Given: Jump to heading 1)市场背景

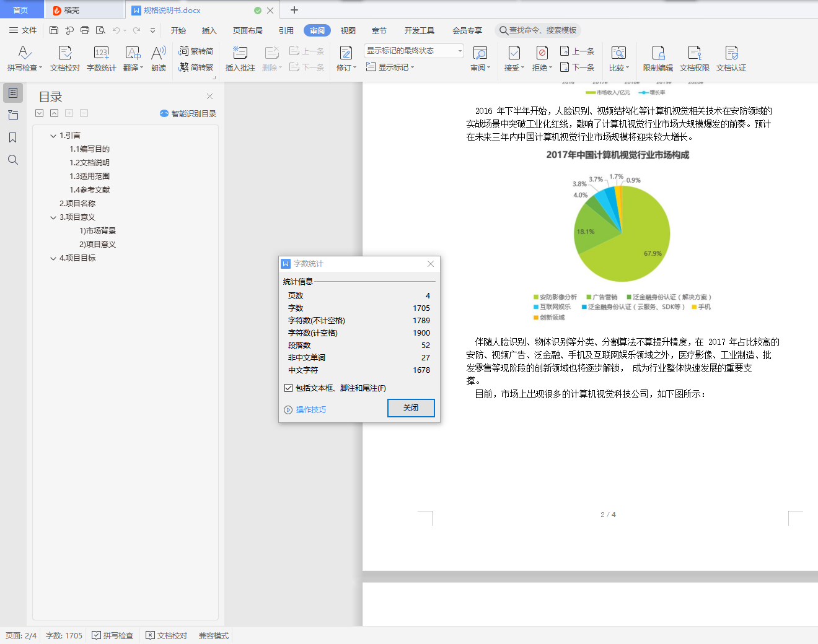Looking at the screenshot, I should tap(97, 231).
